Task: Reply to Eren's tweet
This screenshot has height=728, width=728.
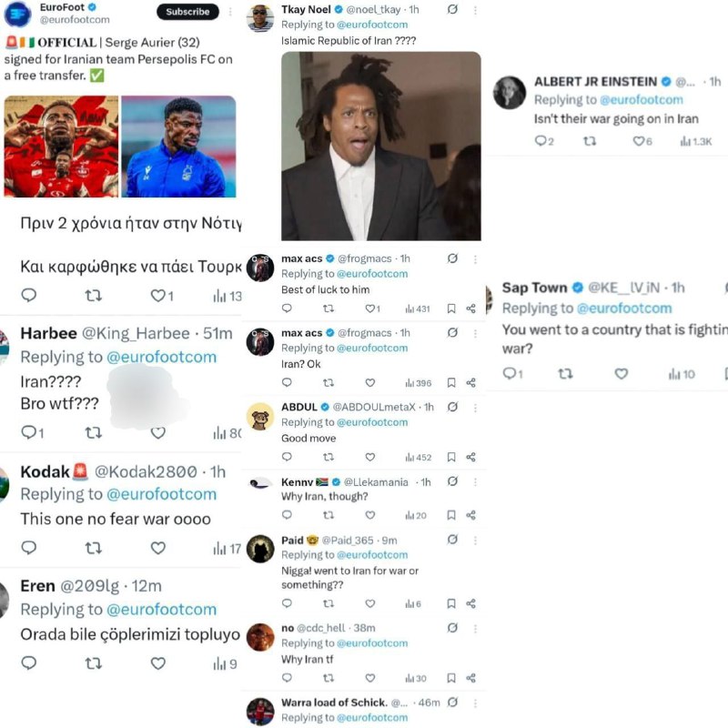Action: (x=29, y=663)
